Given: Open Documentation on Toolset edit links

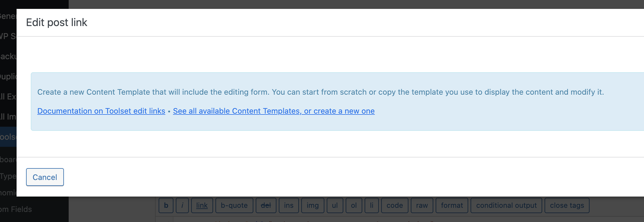Looking at the screenshot, I should coord(101,111).
